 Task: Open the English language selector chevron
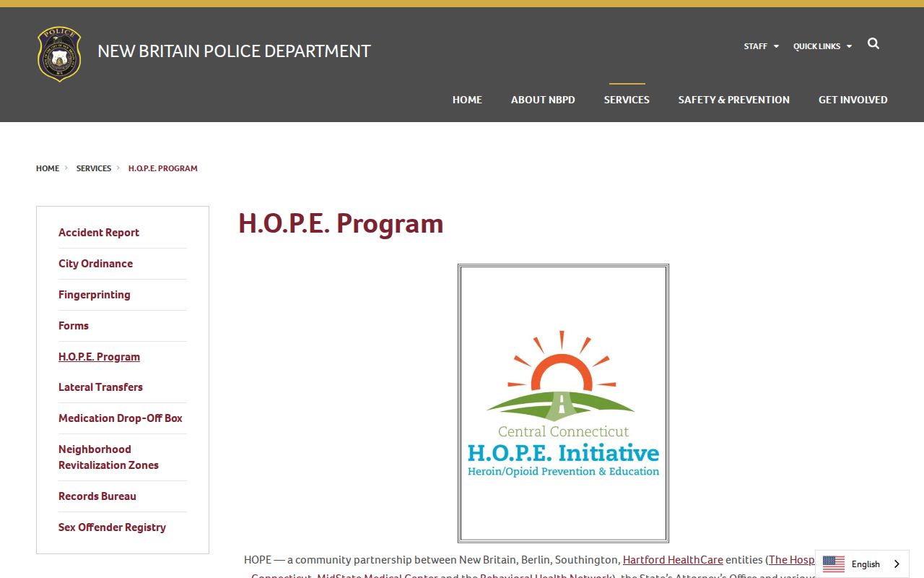pyautogui.click(x=897, y=564)
